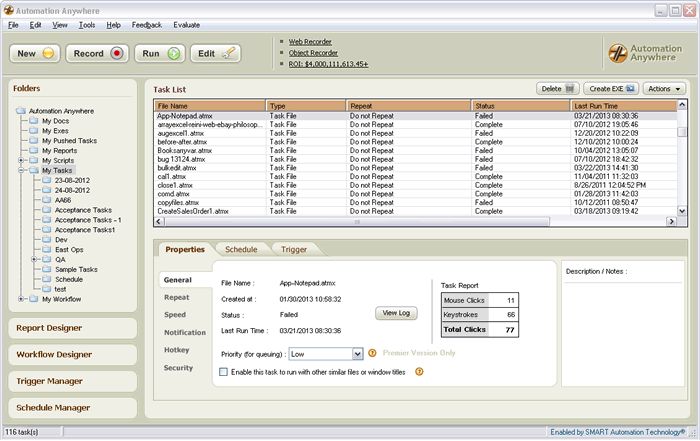Switch to the Trigger tab
700x441 pixels.
(294, 249)
